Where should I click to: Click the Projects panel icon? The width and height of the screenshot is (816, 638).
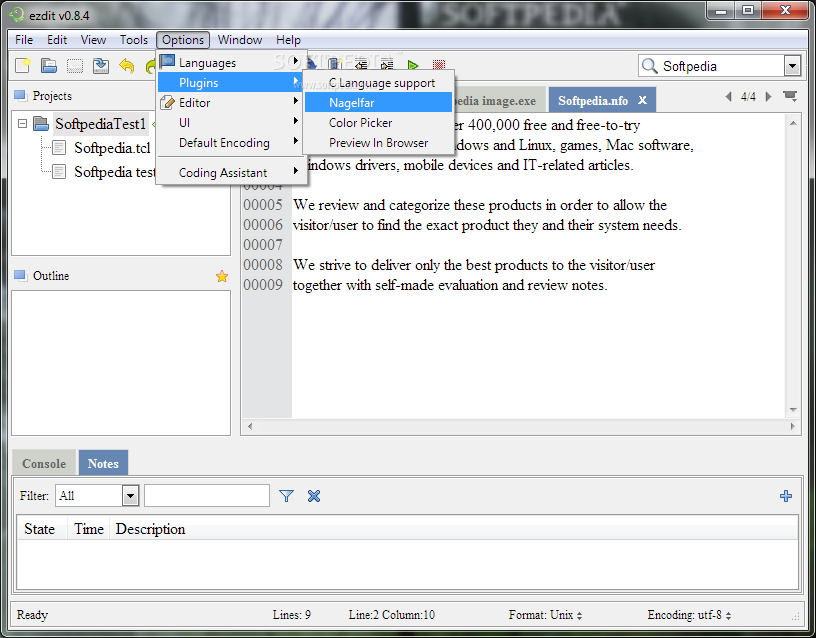pyautogui.click(x=20, y=96)
